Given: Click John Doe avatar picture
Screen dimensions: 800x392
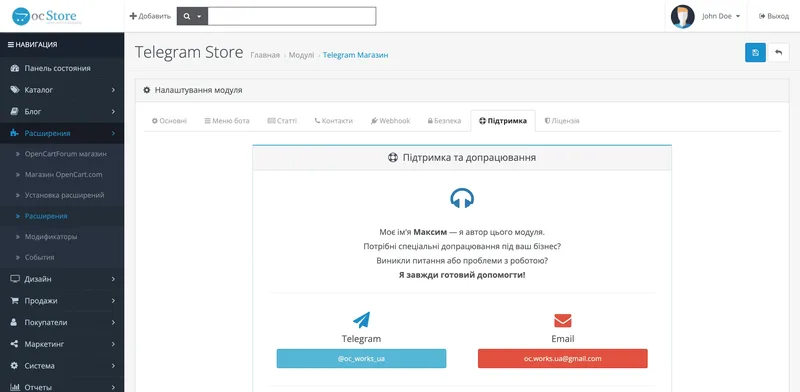Looking at the screenshot, I should 682,16.
